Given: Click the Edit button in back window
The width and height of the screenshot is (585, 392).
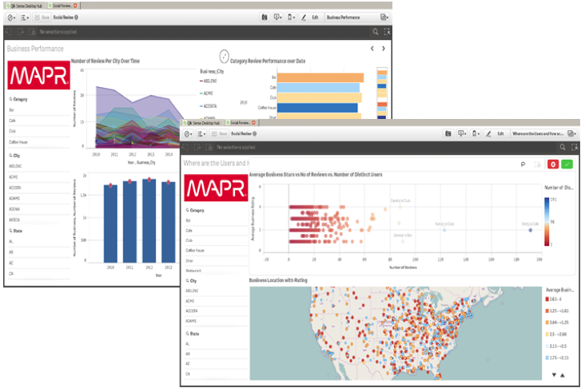Looking at the screenshot, I should tap(315, 17).
